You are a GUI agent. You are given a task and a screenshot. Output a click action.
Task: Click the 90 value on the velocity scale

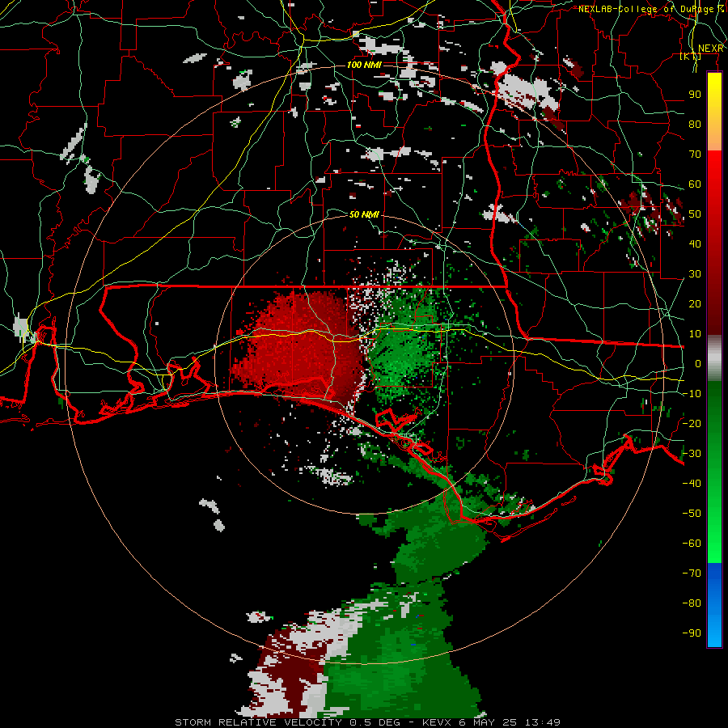[695, 95]
